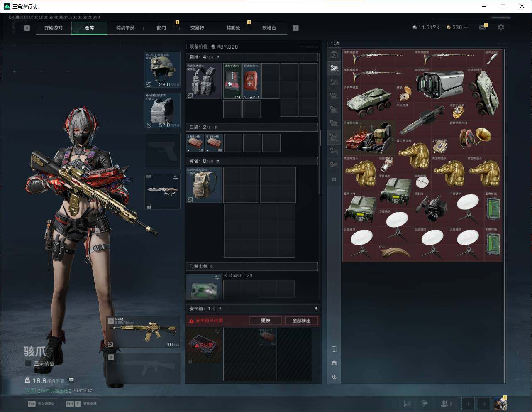
Task: Select the expired safe box item
Action: 204,346
